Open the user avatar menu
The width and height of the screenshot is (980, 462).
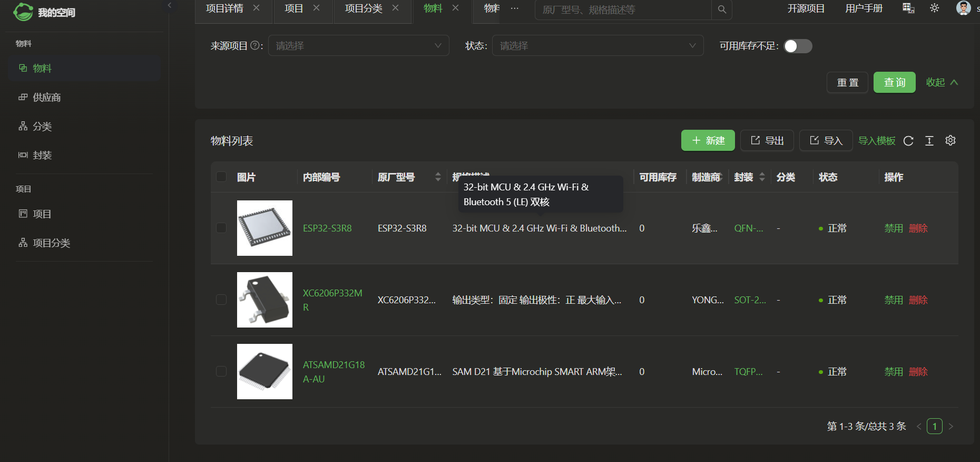[963, 8]
